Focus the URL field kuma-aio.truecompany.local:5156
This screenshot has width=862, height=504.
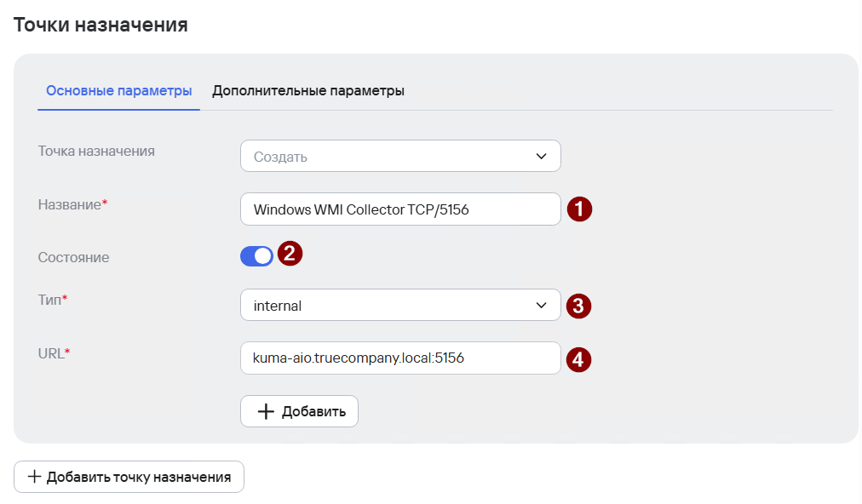pyautogui.click(x=400, y=358)
